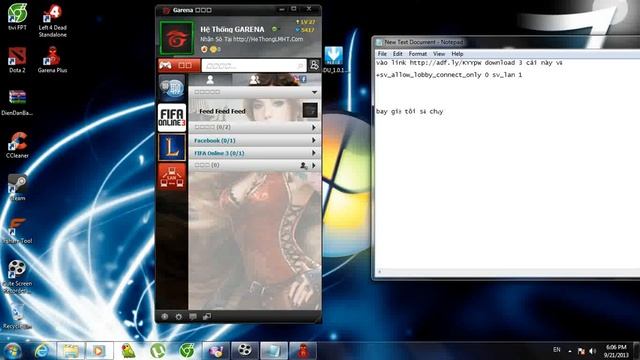Open the group filter dropdown arrow
This screenshot has height=360, width=640.
314,92
